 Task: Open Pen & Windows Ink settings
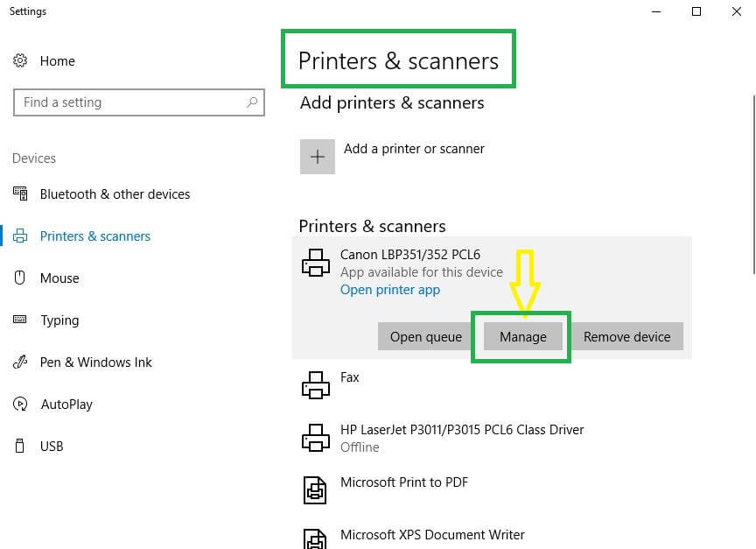[x=96, y=362]
